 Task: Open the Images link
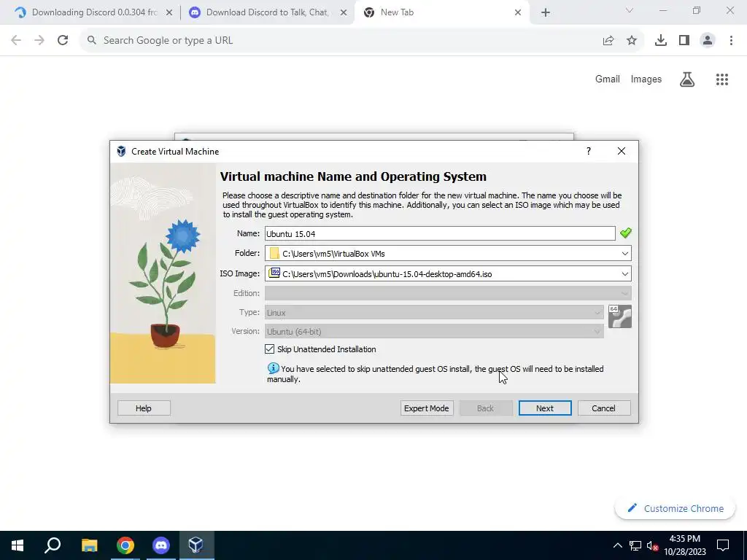coord(646,79)
